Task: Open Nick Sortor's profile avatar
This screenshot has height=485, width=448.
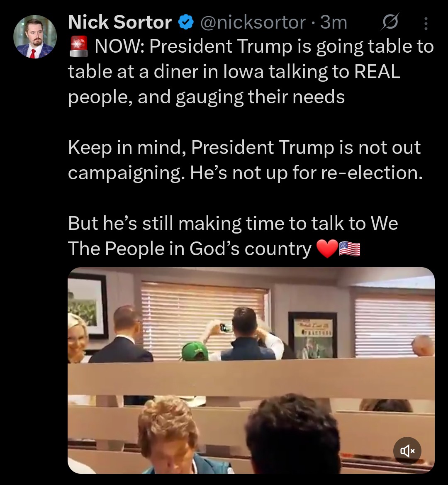Action: [x=35, y=37]
